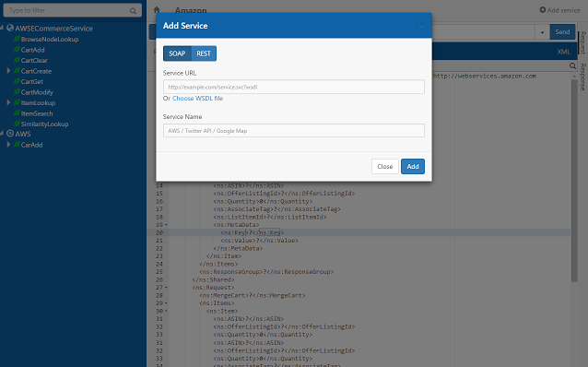588x367 pixels.
Task: Click the leaf icon beside ItemSearch
Action: [x=17, y=112]
